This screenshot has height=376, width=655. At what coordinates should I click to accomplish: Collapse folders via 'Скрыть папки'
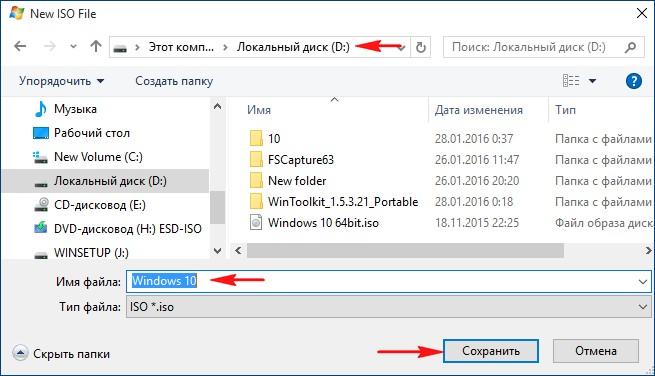coord(61,353)
